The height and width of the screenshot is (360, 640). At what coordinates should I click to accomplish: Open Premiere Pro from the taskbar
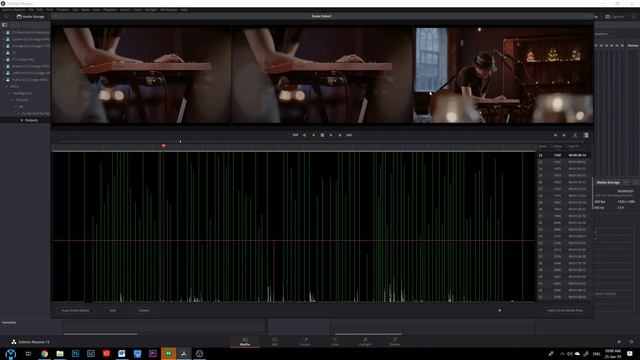(153, 353)
